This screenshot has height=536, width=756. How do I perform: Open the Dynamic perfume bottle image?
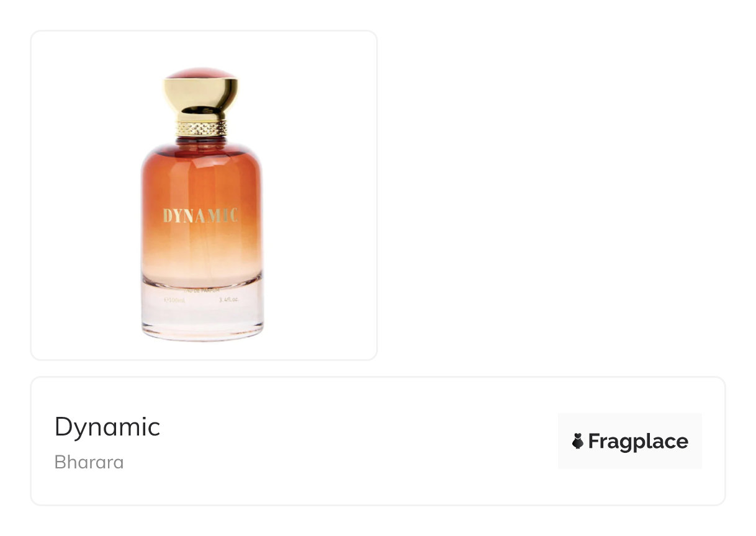coord(202,205)
